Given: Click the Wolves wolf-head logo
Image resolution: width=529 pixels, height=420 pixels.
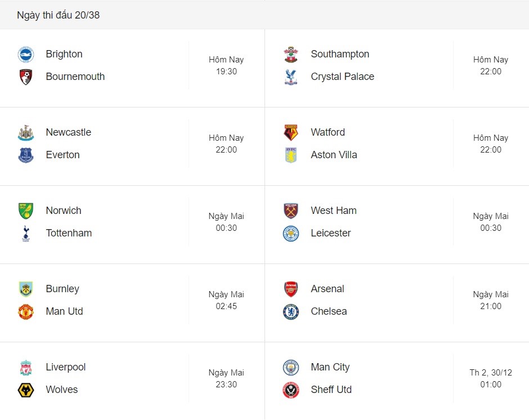Looking at the screenshot, I should pos(26,390).
